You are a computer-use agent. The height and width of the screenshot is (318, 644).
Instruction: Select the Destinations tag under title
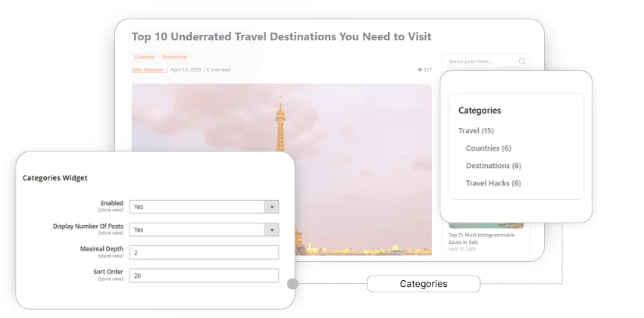(x=175, y=57)
